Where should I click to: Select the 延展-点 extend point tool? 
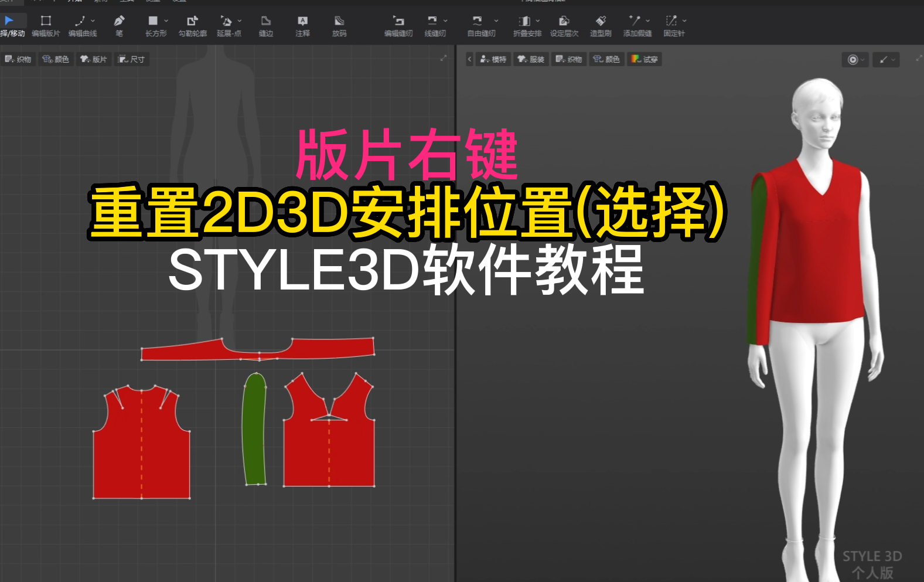tap(228, 26)
